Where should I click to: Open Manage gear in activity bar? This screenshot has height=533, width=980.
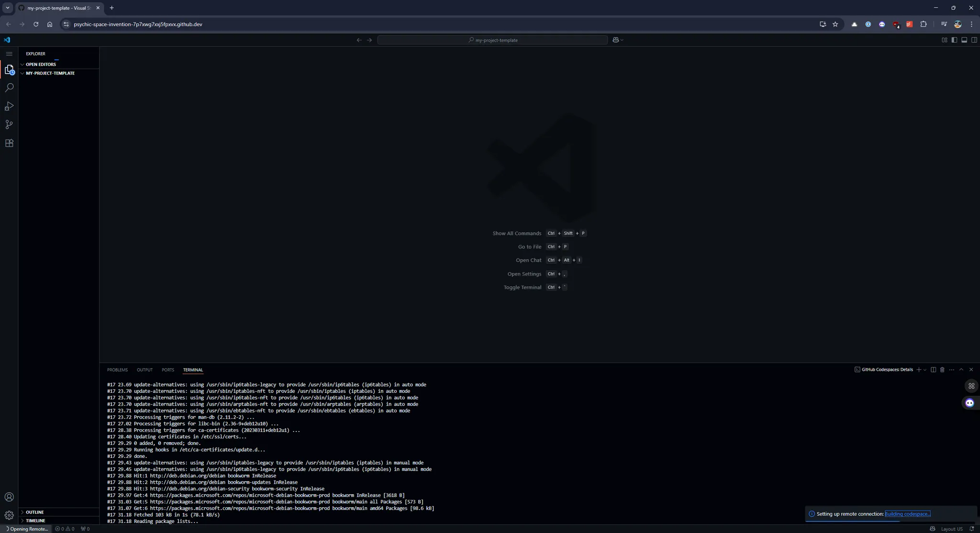click(9, 515)
